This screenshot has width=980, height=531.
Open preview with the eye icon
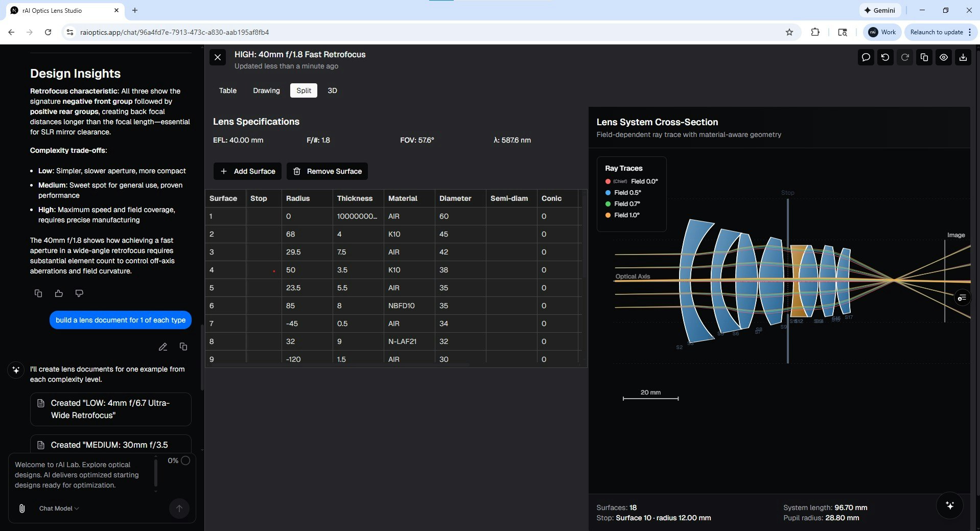coord(943,57)
